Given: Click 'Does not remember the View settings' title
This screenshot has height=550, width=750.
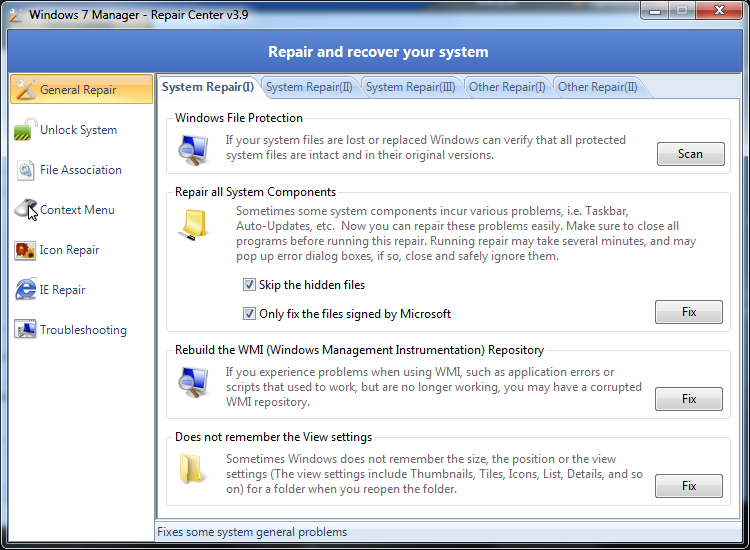Looking at the screenshot, I should coord(273,437).
